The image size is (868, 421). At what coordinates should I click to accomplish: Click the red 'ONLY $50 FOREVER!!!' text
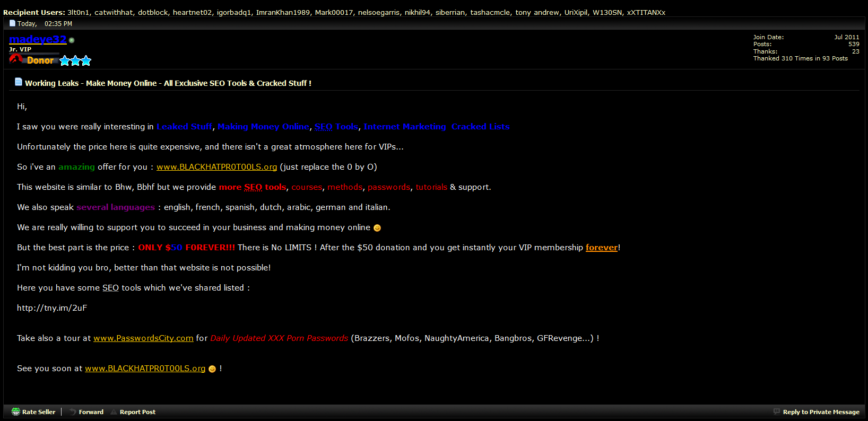tap(186, 248)
